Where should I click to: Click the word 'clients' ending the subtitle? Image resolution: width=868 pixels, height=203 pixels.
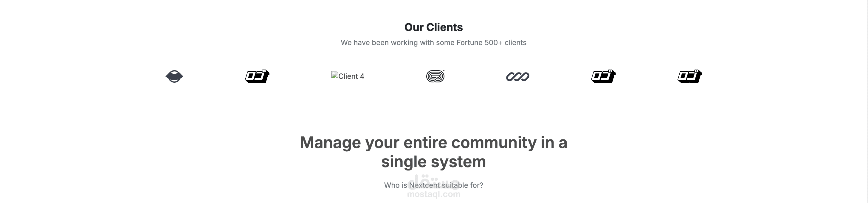click(x=515, y=43)
